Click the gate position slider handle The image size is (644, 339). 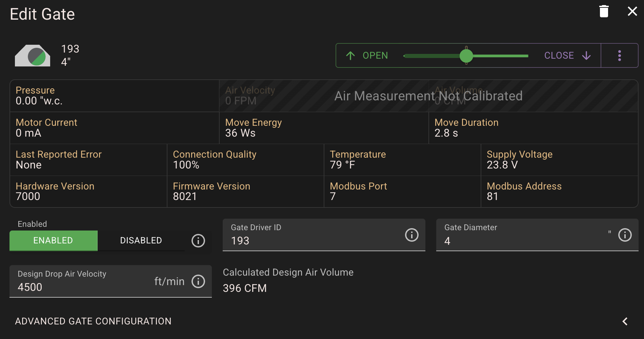466,56
